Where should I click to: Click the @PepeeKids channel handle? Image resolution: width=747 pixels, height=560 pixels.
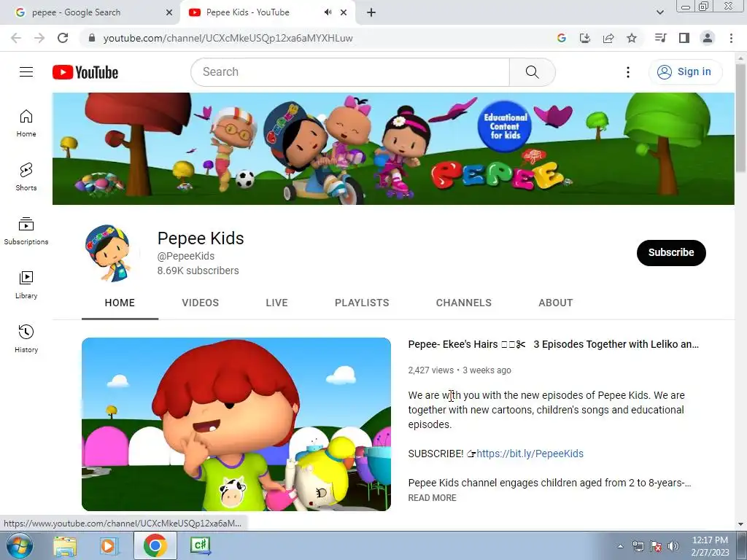(186, 256)
